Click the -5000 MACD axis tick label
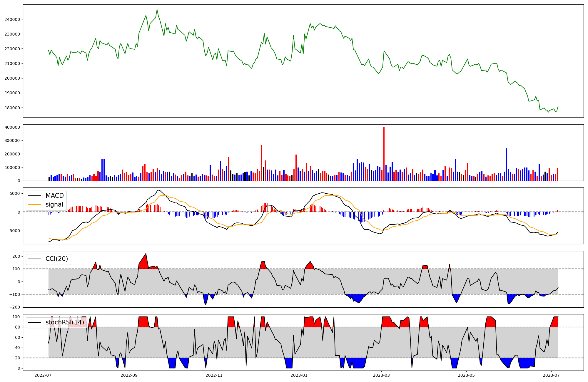Screen dimensions: 588x382 pyautogui.click(x=14, y=231)
